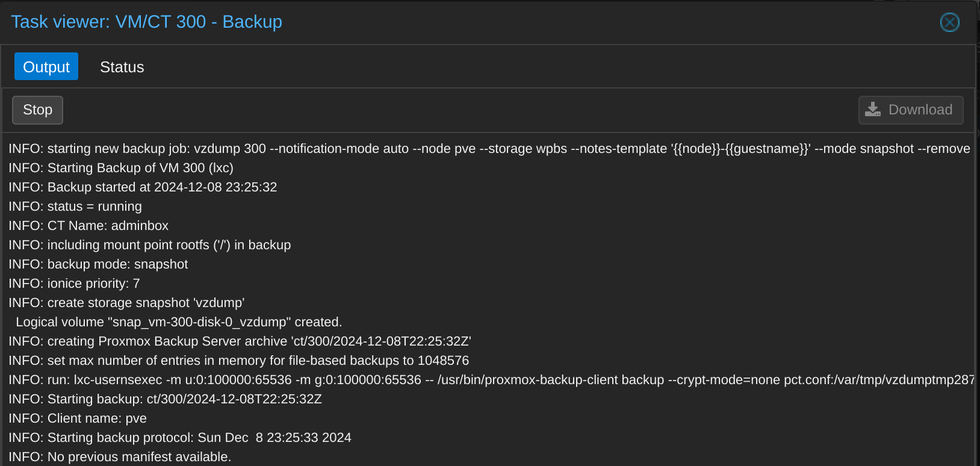
Task: Click the 'ionice priority: 7' line
Action: click(x=74, y=284)
